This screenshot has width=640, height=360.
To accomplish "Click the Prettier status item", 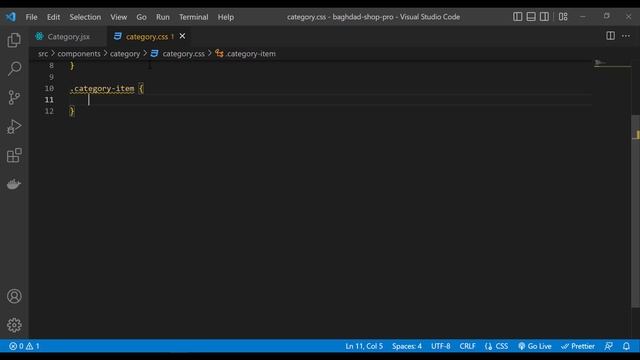I will pos(578,346).
